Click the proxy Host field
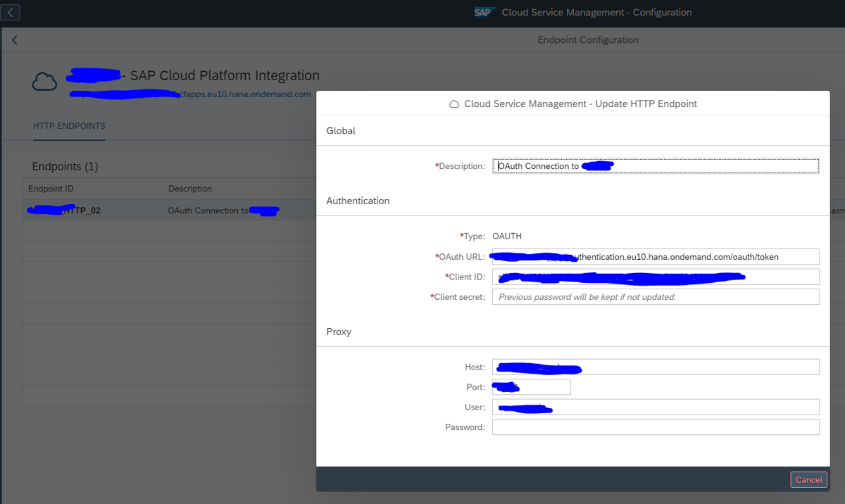 pos(655,367)
